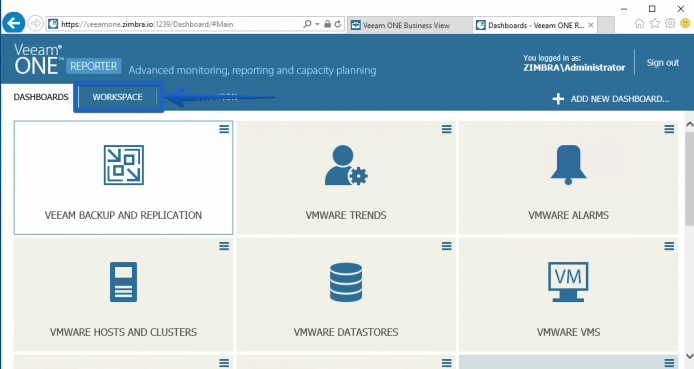Click the scrollbar down arrow
This screenshot has width=694, height=369.
pos(689,356)
